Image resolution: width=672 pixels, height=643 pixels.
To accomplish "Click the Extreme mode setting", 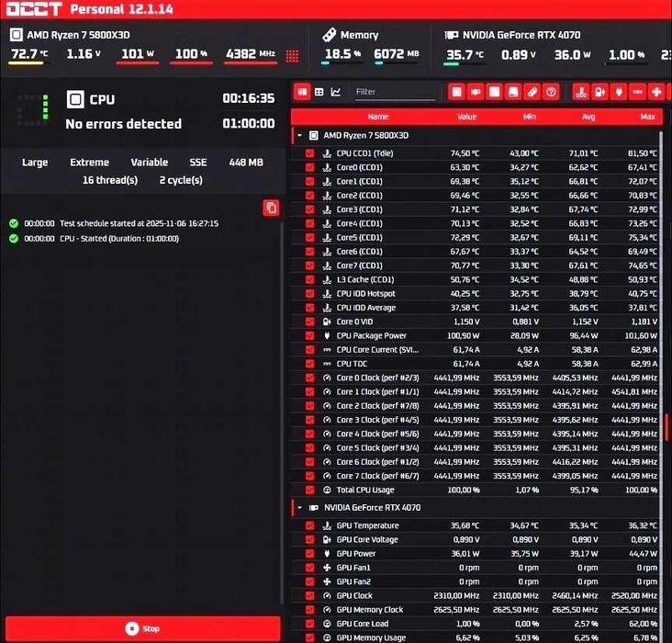I will coord(90,163).
